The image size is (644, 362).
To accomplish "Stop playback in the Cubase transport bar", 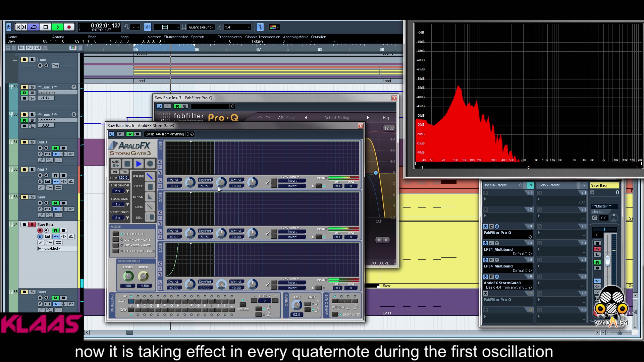I will (46, 27).
